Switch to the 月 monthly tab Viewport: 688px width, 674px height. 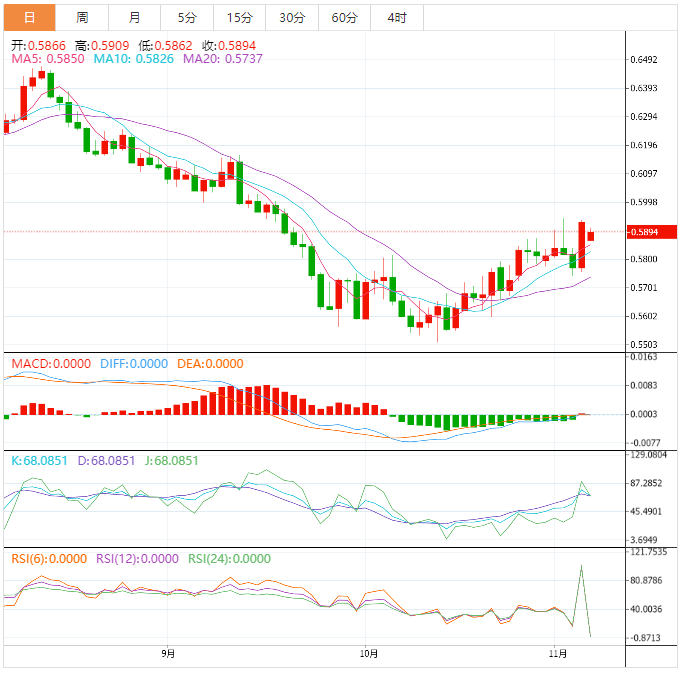[x=134, y=18]
